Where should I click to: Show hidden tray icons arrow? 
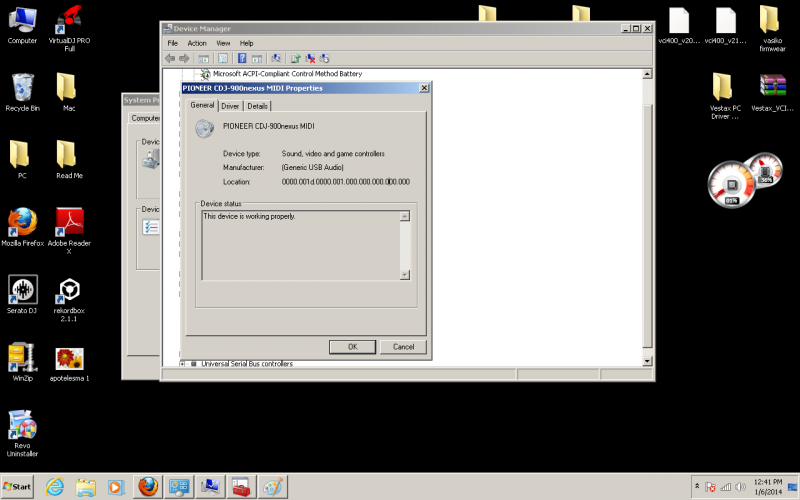point(697,487)
